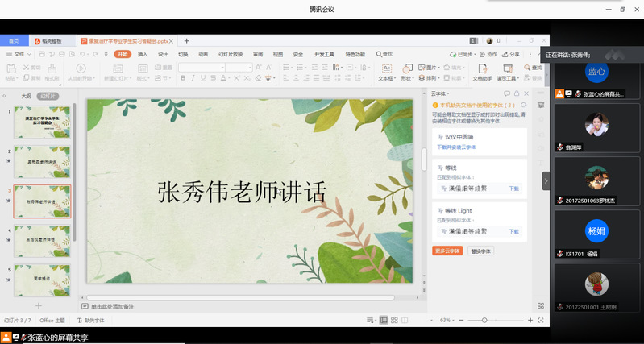Collapse the side panel using the arrow handle

click(x=546, y=181)
